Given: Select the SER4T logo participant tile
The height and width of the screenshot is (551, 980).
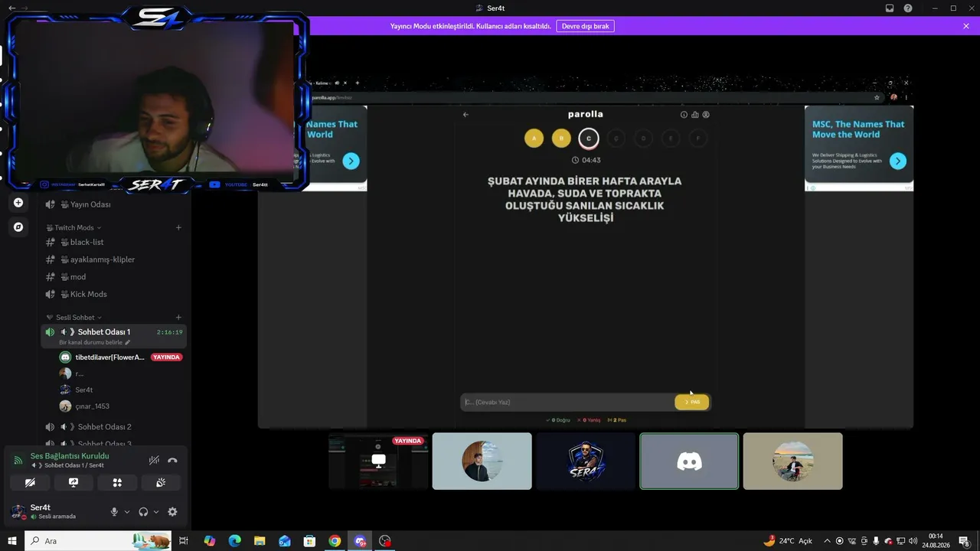Looking at the screenshot, I should tap(586, 461).
